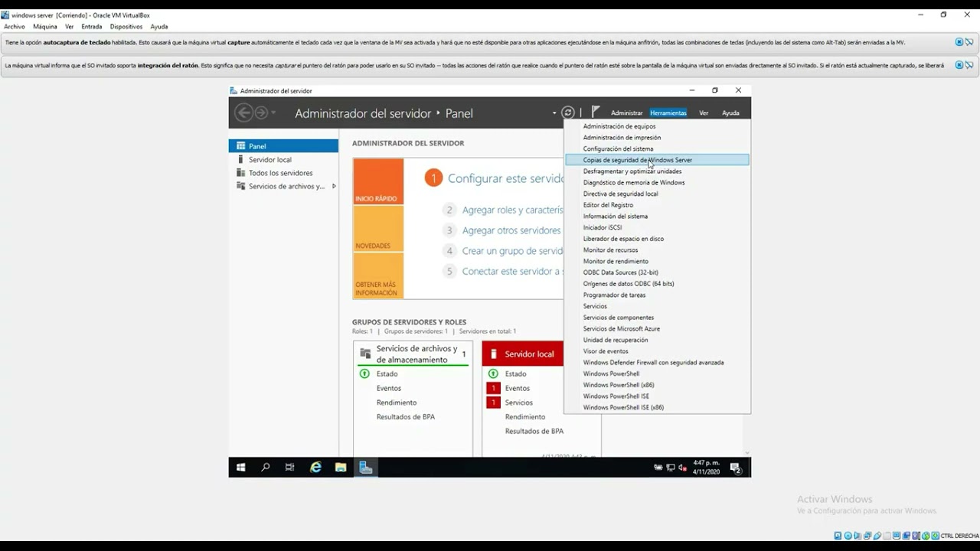Image resolution: width=980 pixels, height=551 pixels.
Task: Choose Copias de seguridad de Windows Server
Action: (657, 160)
